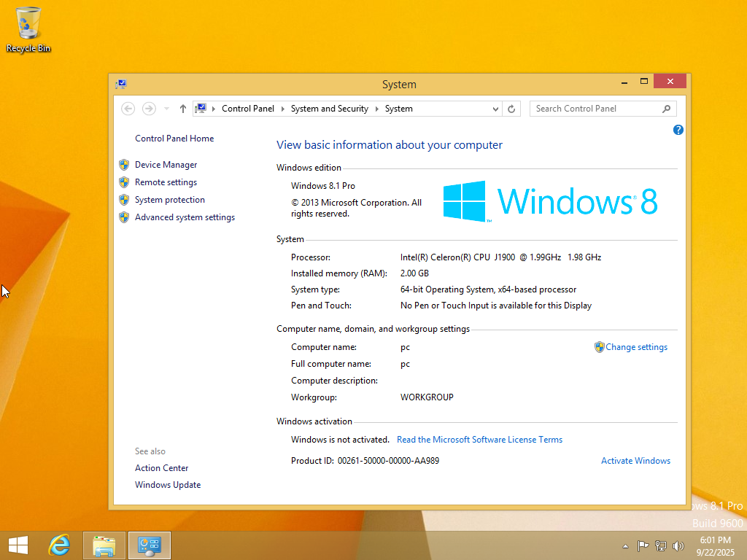This screenshot has height=560, width=747.
Task: Select System and Security breadcrumb
Action: tap(329, 109)
